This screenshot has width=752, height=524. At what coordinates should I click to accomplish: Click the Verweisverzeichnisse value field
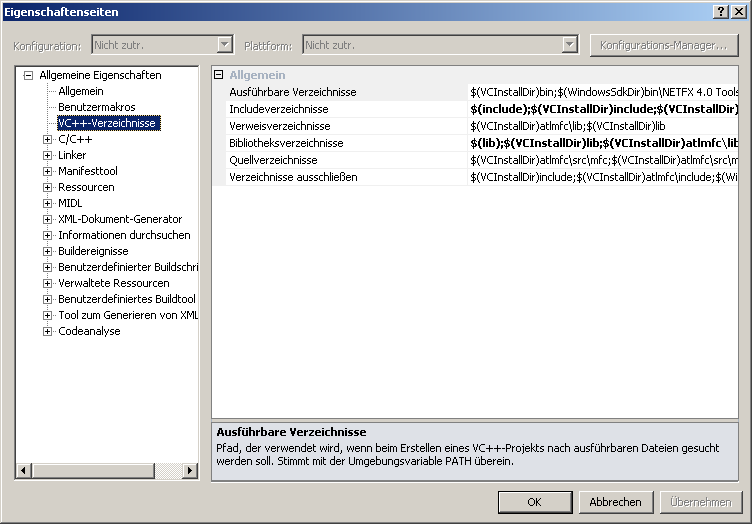(603, 126)
